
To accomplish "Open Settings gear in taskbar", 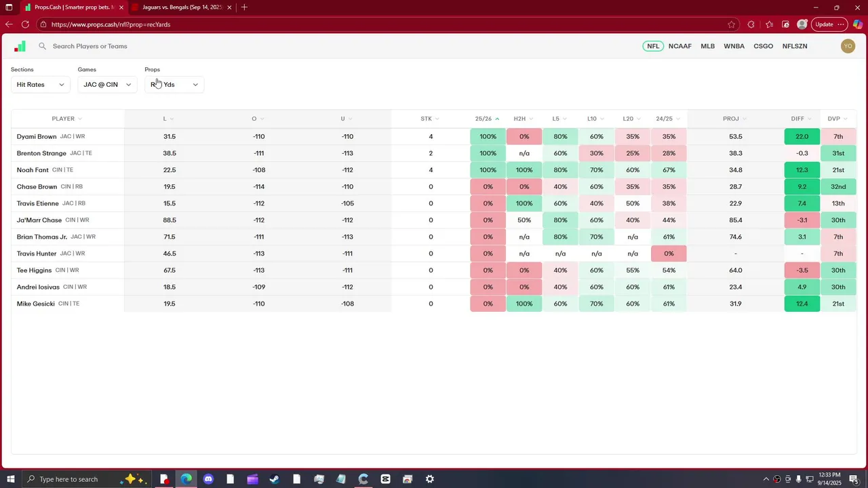I will click(x=430, y=479).
